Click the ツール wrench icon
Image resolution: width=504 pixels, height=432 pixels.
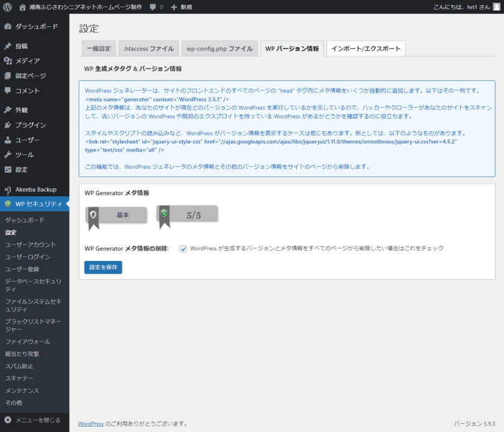pos(8,155)
